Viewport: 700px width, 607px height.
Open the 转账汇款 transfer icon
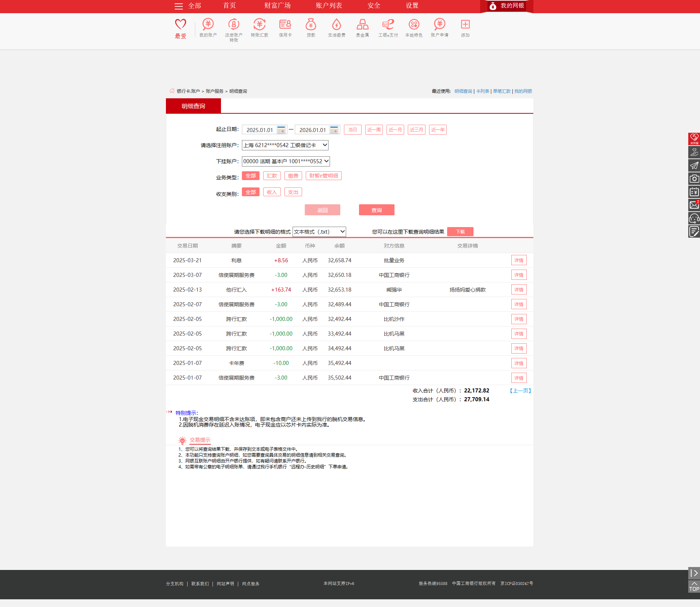[x=260, y=25]
